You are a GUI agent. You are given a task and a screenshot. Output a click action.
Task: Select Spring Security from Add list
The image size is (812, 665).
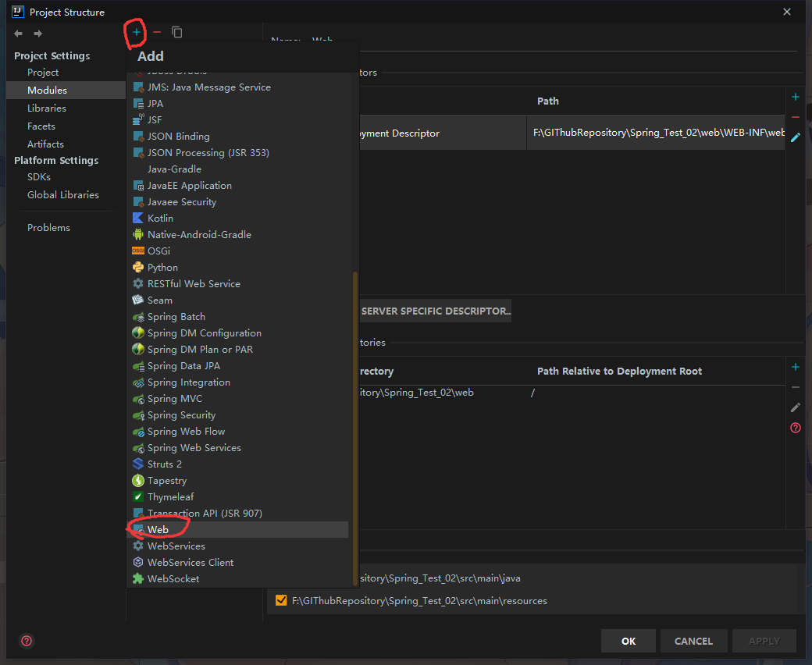(237, 415)
